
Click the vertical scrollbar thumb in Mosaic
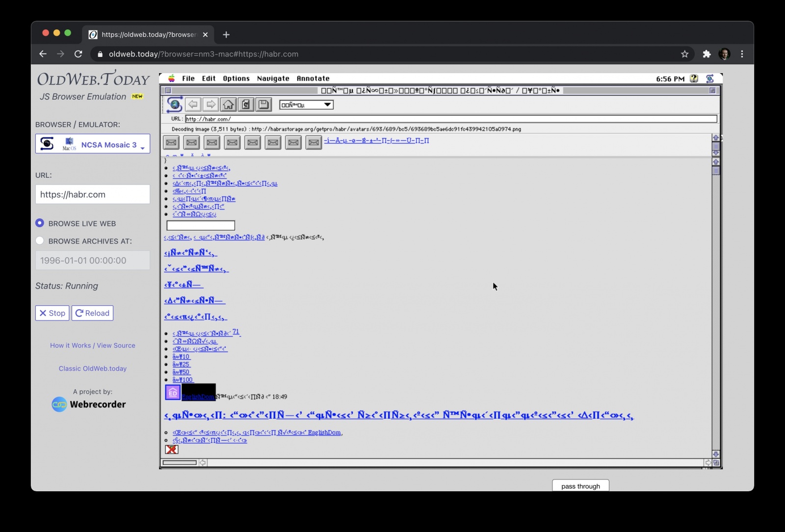pos(716,170)
